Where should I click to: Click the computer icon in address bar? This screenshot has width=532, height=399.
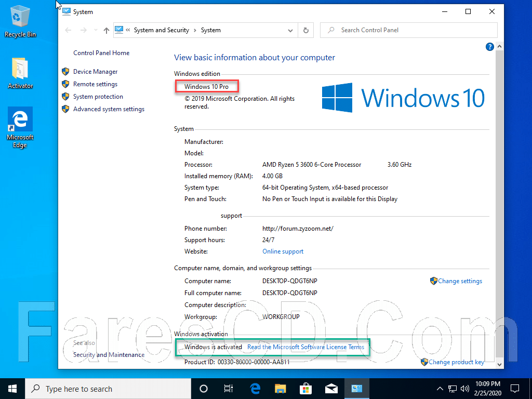coord(119,30)
